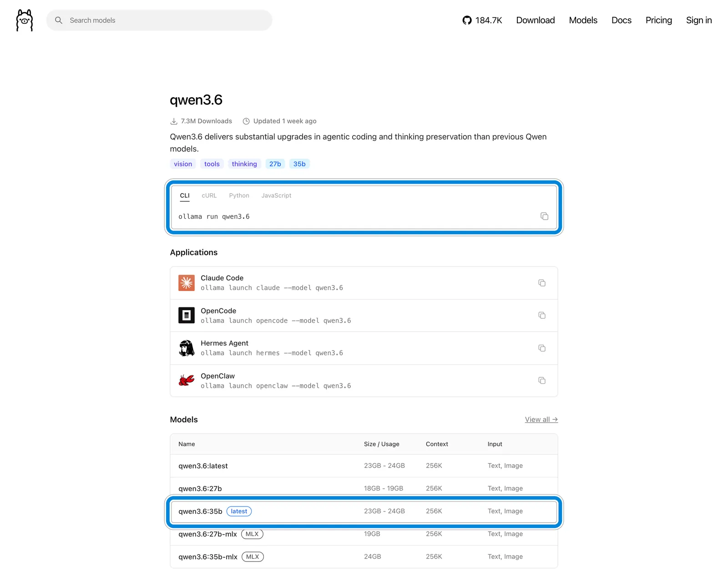Image resolution: width=728 pixels, height=581 pixels.
Task: Copy the OpenCode launch command
Action: click(x=542, y=316)
